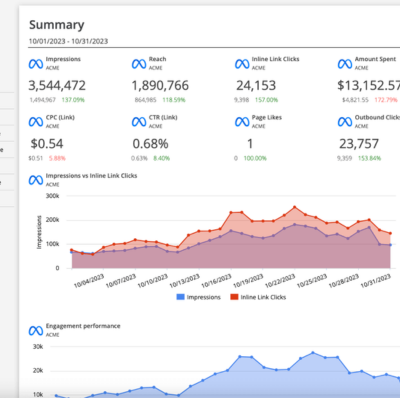Toggle the red Inline Link Clicks legend swatch
Image resolution: width=400 pixels, height=400 pixels.
pos(234,297)
